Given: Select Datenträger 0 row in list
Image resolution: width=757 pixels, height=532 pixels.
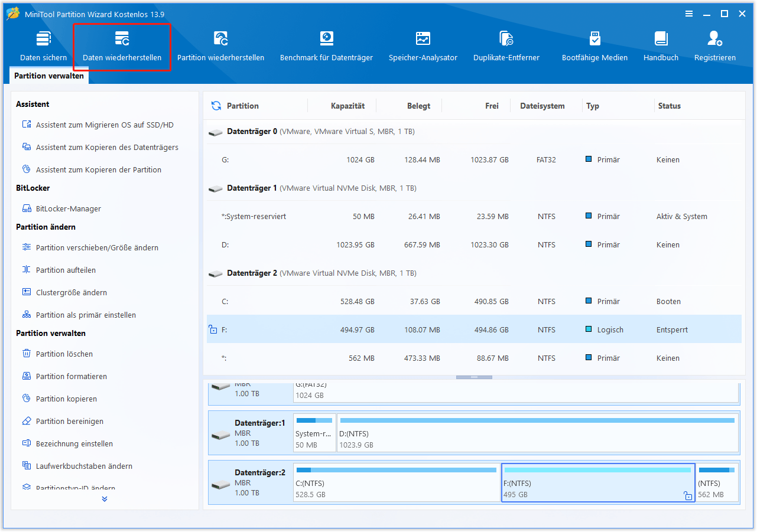Looking at the screenshot, I should 473,132.
